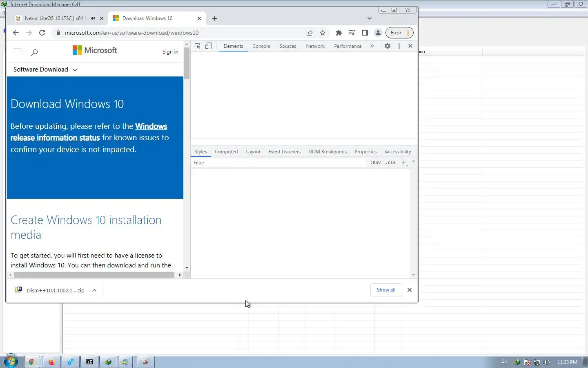This screenshot has height=368, width=588.
Task: Toggle .cls element classes button
Action: coord(391,163)
